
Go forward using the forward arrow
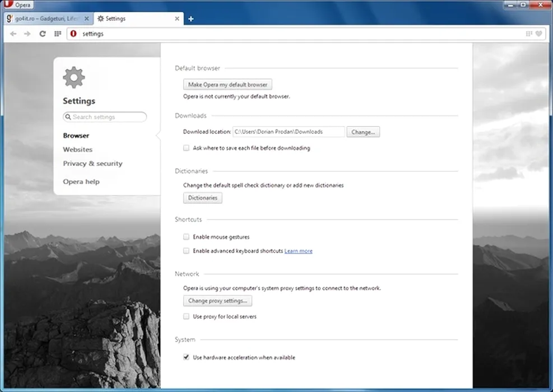(27, 34)
